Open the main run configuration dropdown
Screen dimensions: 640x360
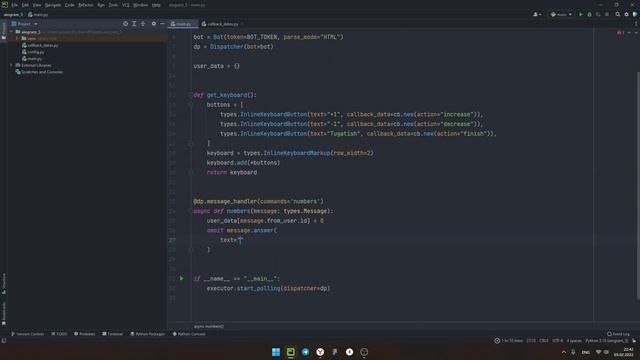[561, 14]
